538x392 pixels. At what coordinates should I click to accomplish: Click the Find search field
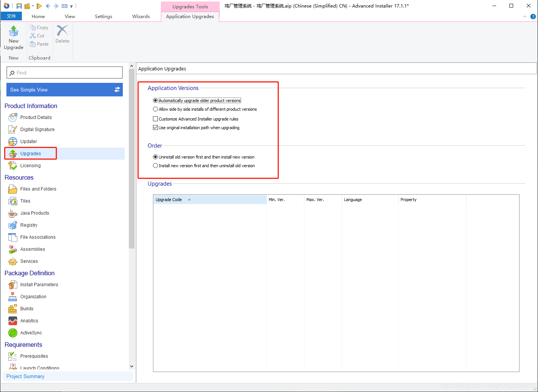[x=64, y=73]
